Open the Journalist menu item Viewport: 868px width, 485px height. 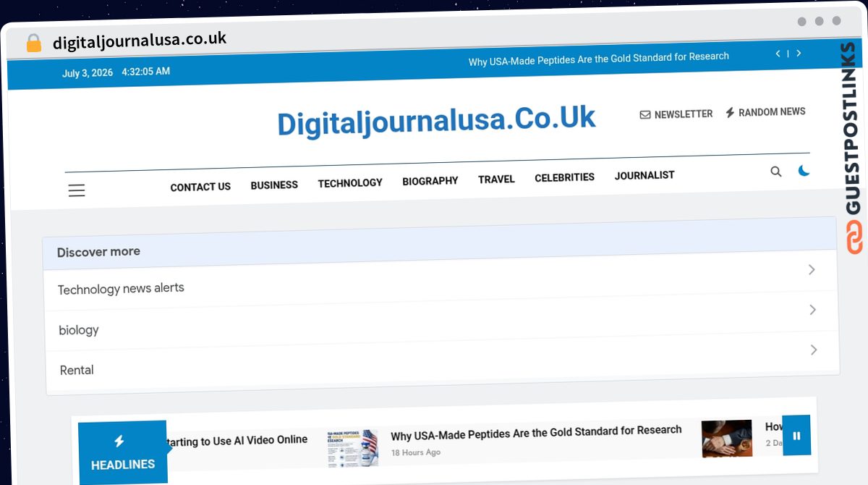644,175
